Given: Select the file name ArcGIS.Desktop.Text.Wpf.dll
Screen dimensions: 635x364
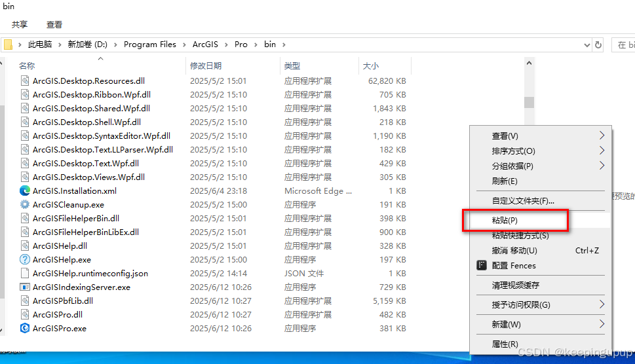Looking at the screenshot, I should (x=86, y=164).
